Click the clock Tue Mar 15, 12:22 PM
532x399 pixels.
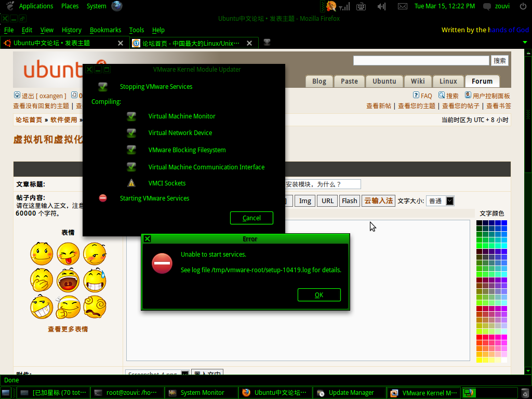click(445, 6)
